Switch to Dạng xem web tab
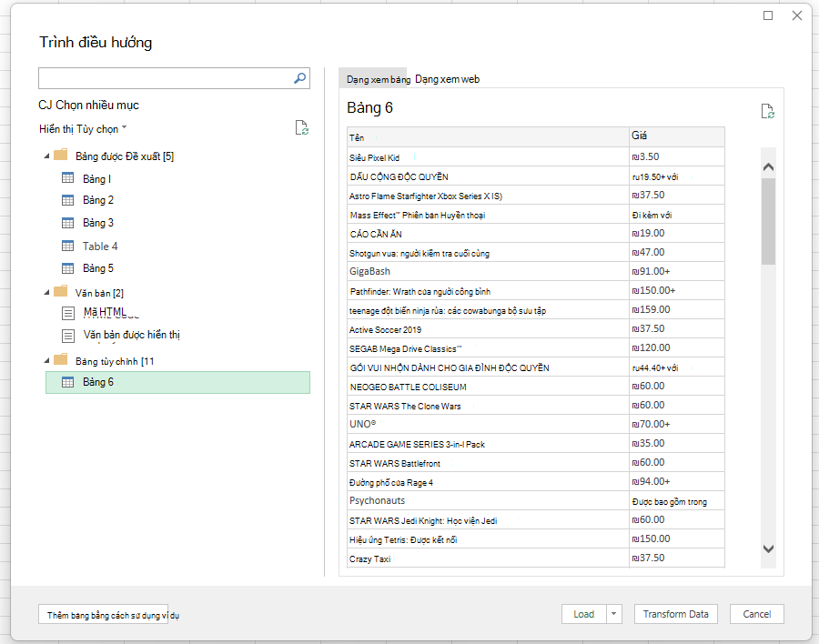This screenshot has height=644, width=819. pyautogui.click(x=447, y=79)
